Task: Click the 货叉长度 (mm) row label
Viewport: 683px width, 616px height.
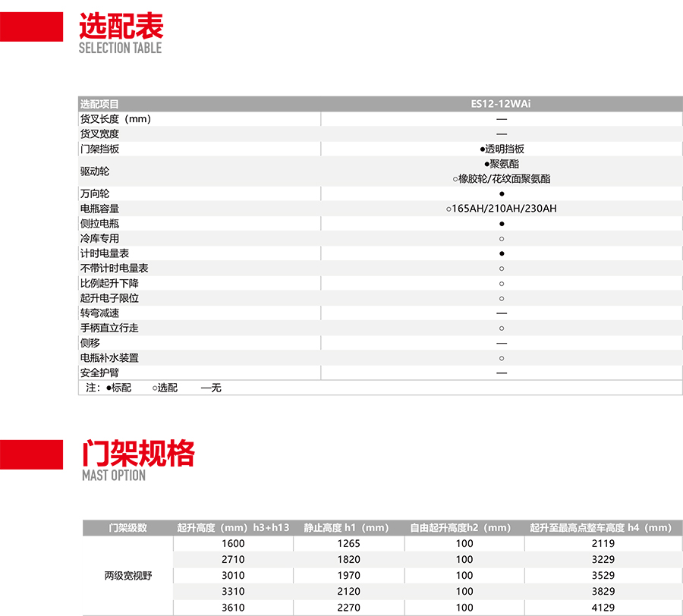Action: click(115, 119)
